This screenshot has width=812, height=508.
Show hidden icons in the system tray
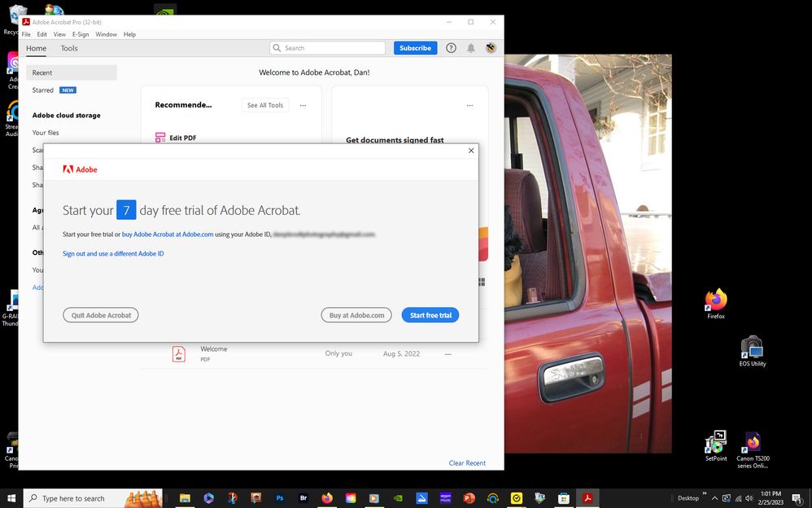[714, 497]
